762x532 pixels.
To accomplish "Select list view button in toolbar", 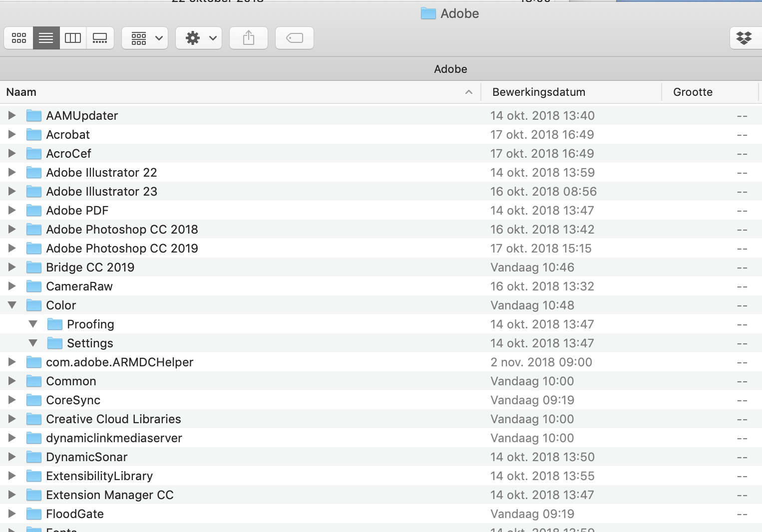I will click(x=46, y=38).
